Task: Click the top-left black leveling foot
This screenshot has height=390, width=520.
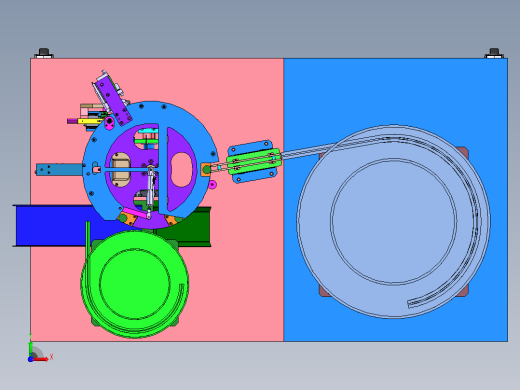Action: click(44, 53)
